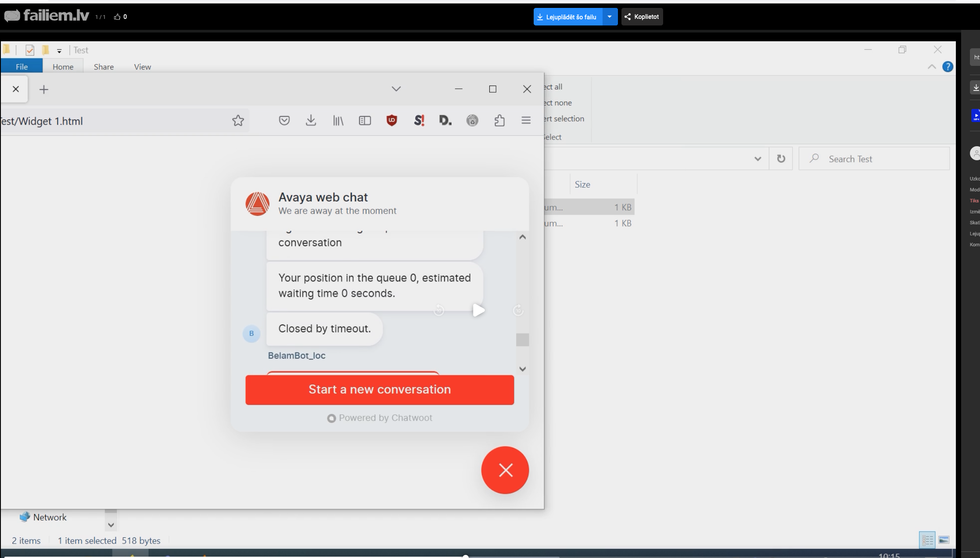
Task: Expand the chat list downward chevron
Action: coord(522,369)
